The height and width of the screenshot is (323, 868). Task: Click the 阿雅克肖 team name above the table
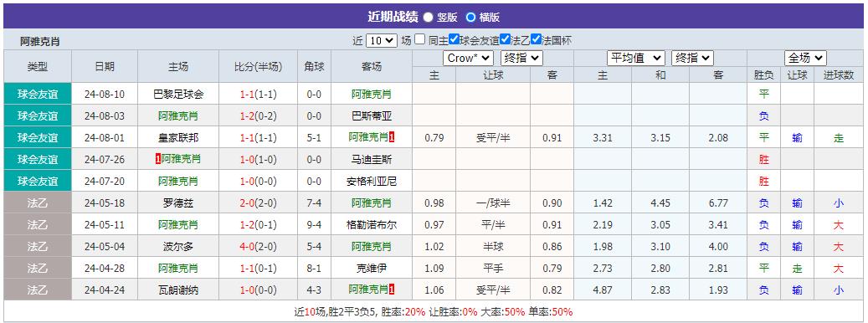tap(40, 42)
